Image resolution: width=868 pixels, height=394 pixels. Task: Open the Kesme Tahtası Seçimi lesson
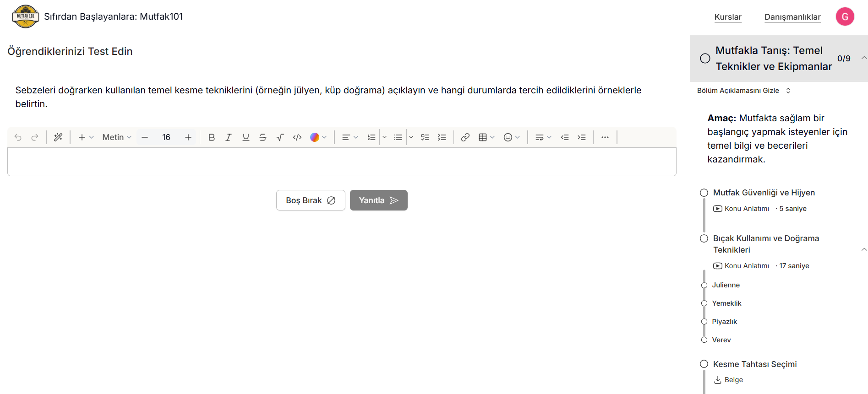tap(755, 364)
